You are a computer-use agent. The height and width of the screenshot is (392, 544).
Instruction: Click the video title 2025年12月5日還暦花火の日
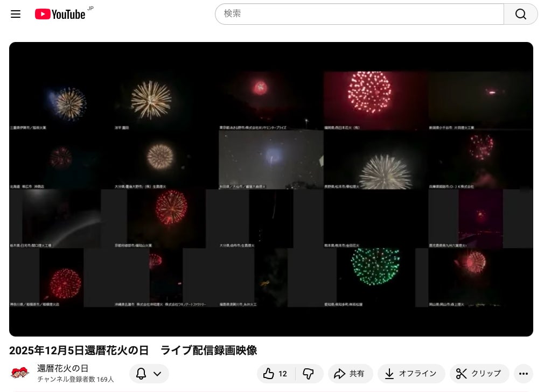[x=133, y=351]
